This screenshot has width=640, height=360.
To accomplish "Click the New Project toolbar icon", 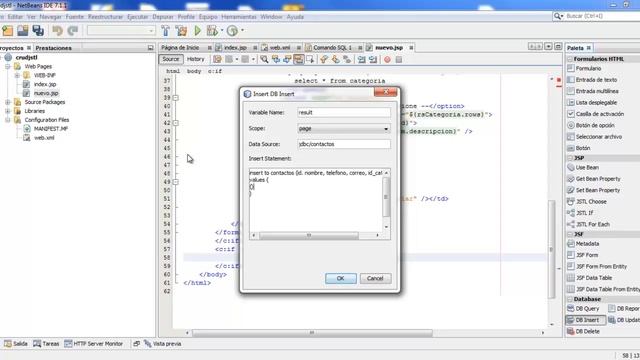I will pyautogui.click(x=7, y=31).
